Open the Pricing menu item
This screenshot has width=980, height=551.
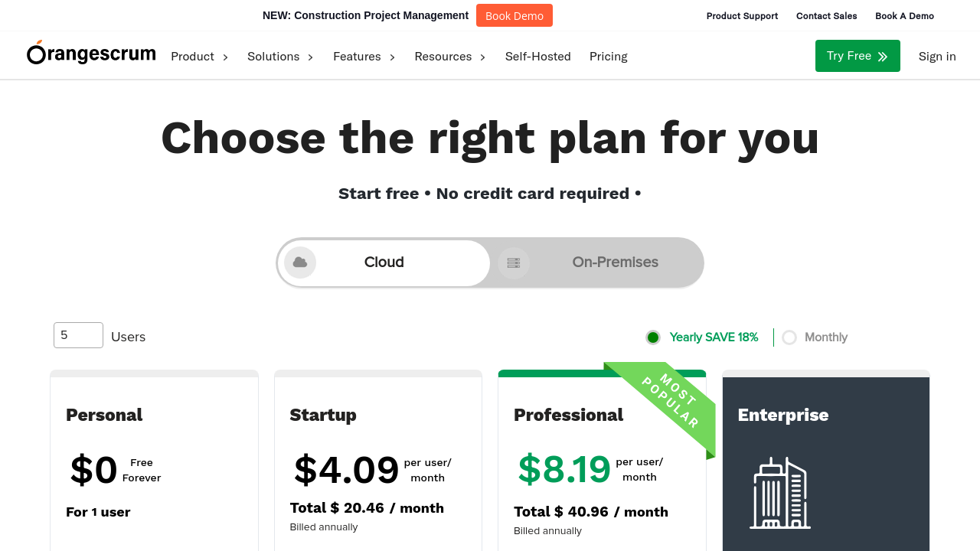click(609, 57)
